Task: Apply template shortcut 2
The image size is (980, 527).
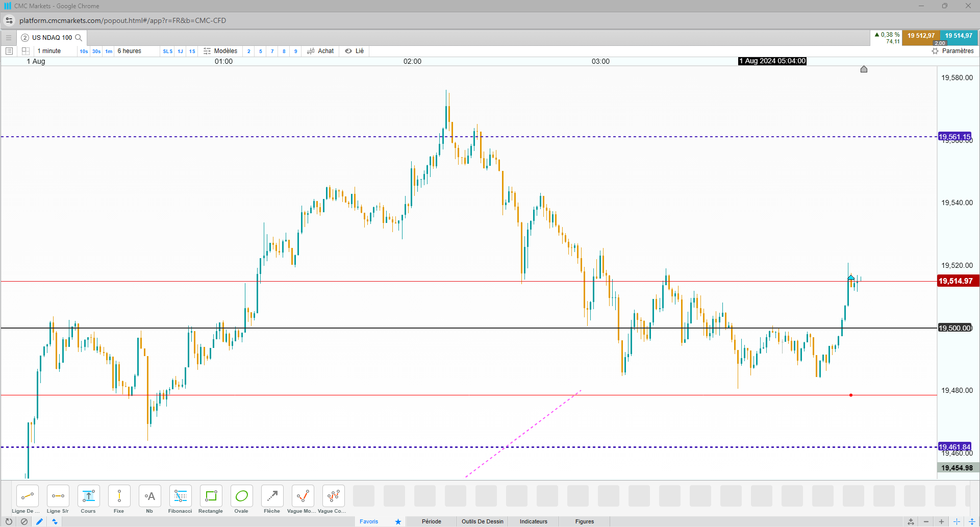Action: tap(249, 51)
